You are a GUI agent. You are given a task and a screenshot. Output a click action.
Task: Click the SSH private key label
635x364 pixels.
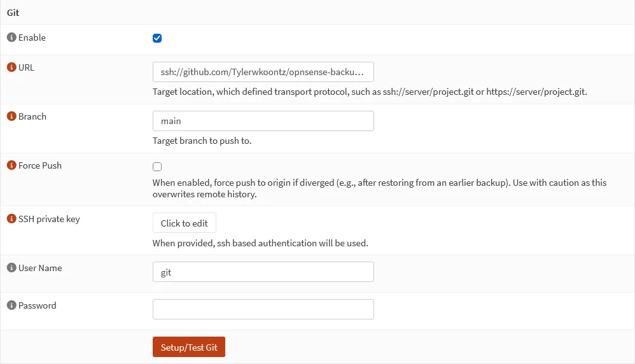(49, 219)
